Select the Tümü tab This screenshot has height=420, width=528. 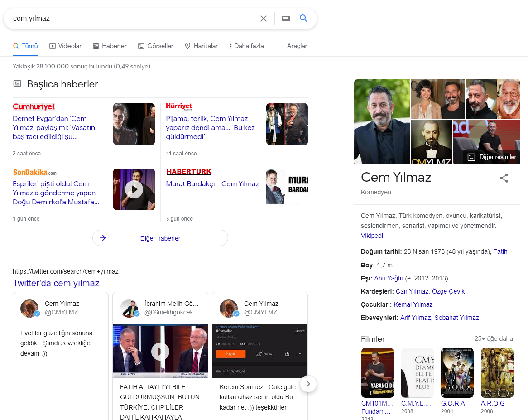click(x=25, y=46)
